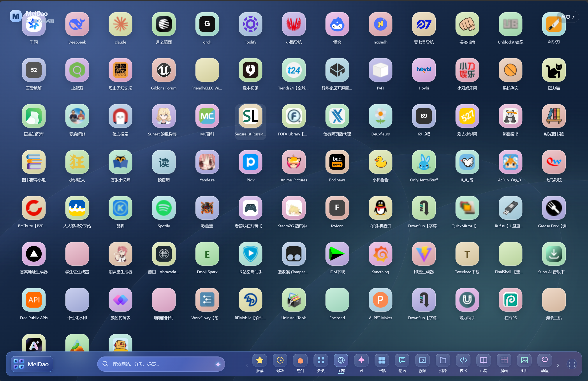Open the Securelist Russia SL icon
The height and width of the screenshot is (381, 588).
(x=250, y=116)
